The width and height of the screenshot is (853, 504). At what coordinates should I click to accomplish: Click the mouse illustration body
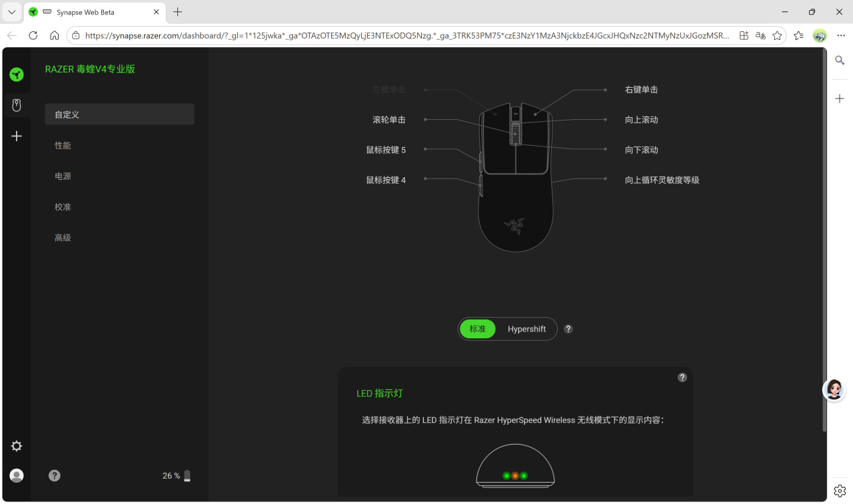pos(515,176)
